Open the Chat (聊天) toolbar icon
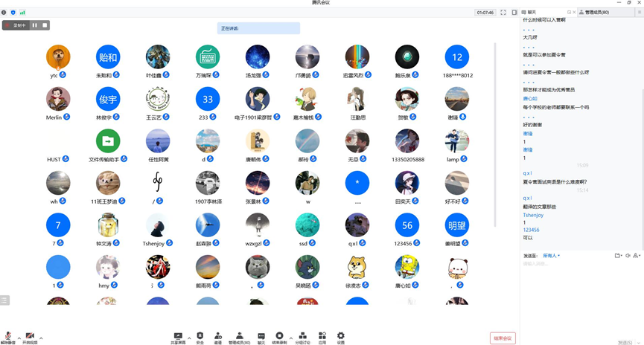644x345 pixels. [261, 337]
